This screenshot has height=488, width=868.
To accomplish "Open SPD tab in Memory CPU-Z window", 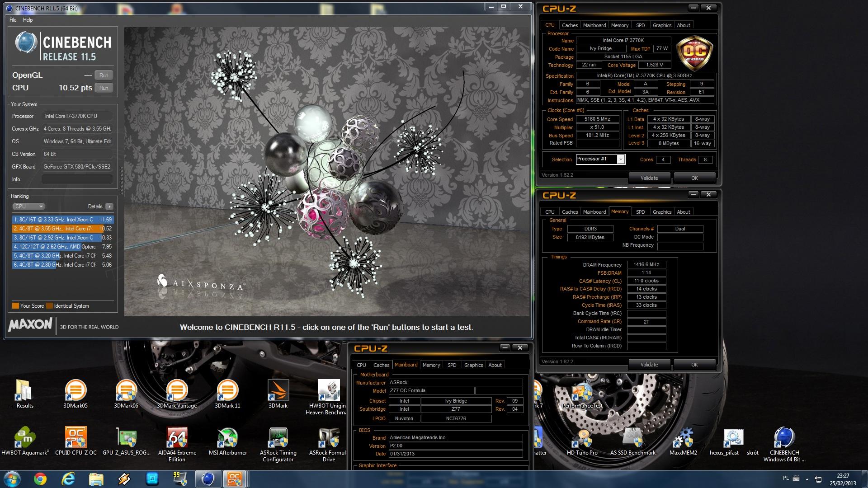I will tap(640, 212).
